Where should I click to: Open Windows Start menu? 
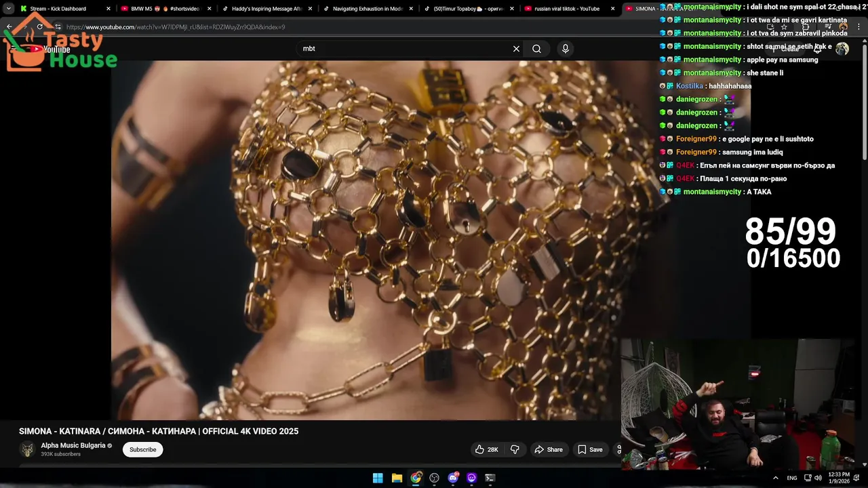click(378, 478)
